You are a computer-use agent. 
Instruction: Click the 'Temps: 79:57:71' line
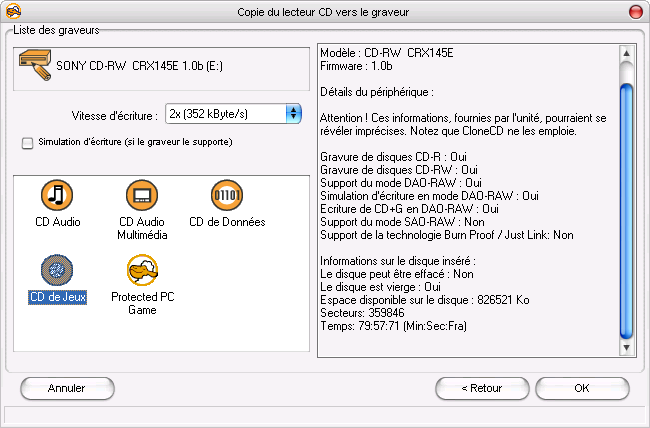[x=393, y=326]
